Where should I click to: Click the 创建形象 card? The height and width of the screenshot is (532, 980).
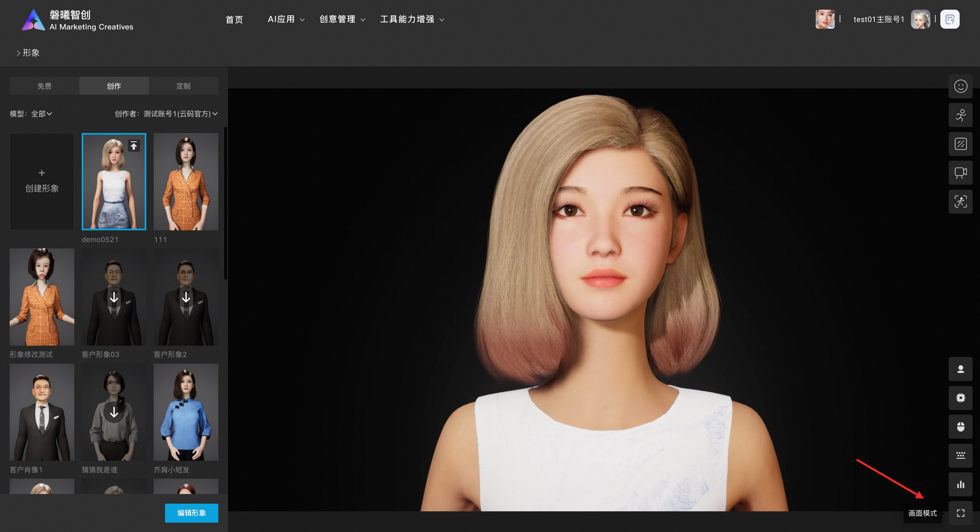point(42,182)
